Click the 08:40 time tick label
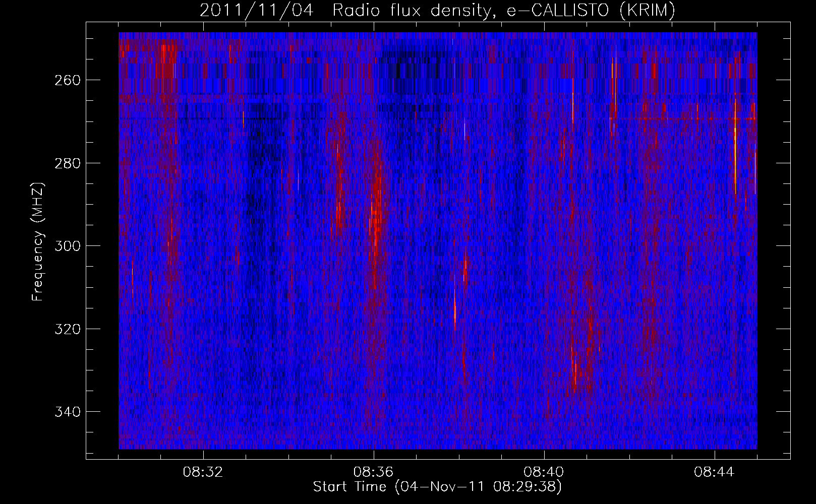The width and height of the screenshot is (816, 504). coord(544,472)
